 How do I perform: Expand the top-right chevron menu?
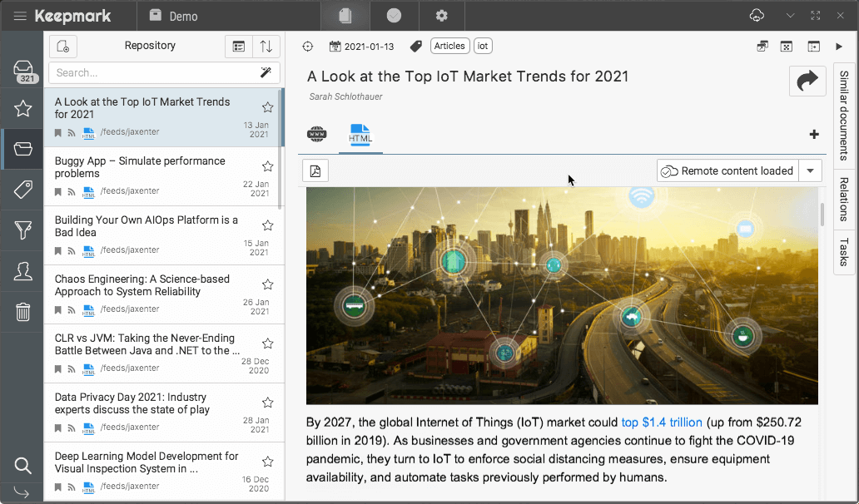[x=791, y=16]
